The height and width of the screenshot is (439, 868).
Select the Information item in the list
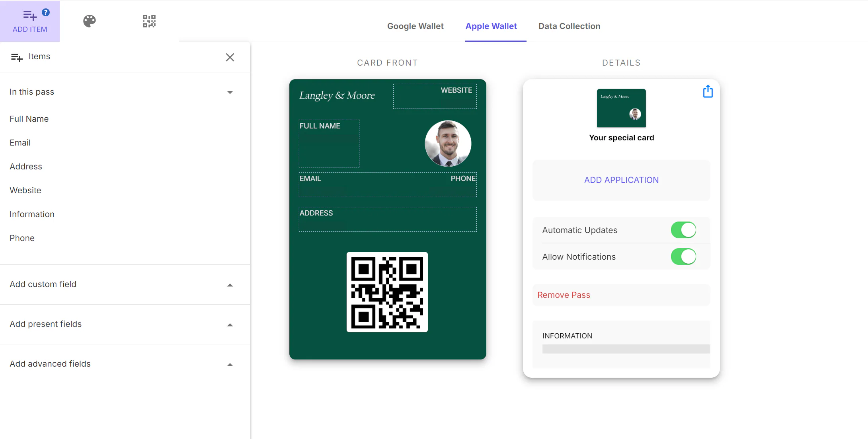point(32,214)
